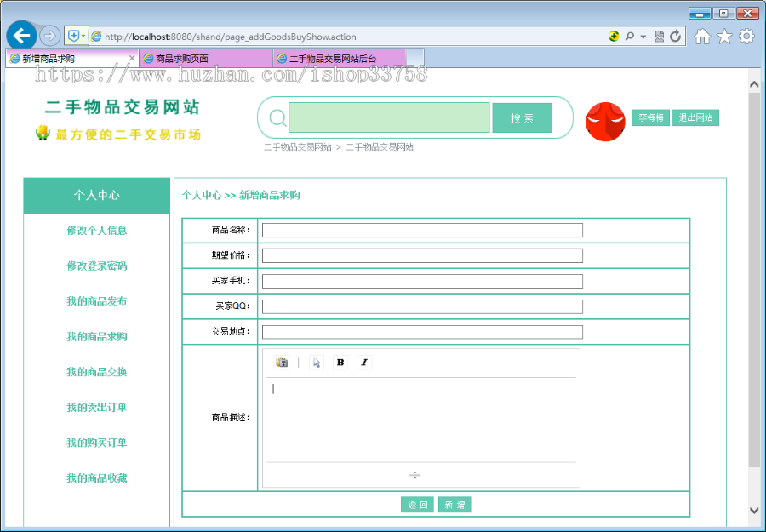Open 修改登录密码 in the sidebar
766x532 pixels.
tap(96, 266)
